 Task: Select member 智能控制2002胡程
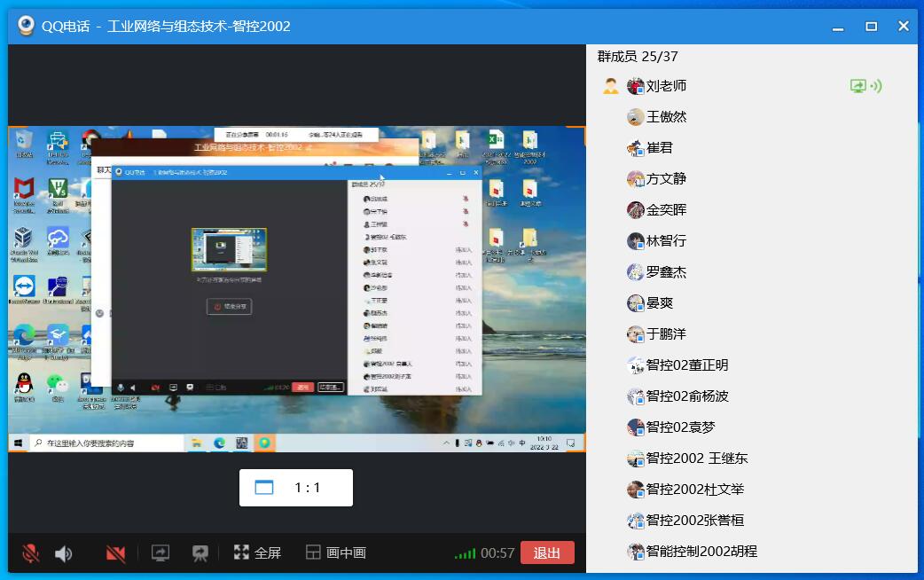click(701, 551)
